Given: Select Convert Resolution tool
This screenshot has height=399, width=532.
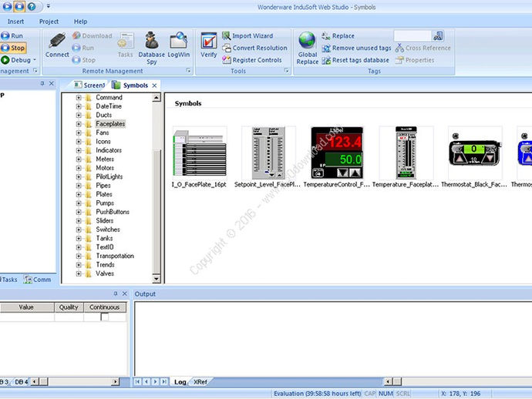Looking at the screenshot, I should click(x=254, y=48).
